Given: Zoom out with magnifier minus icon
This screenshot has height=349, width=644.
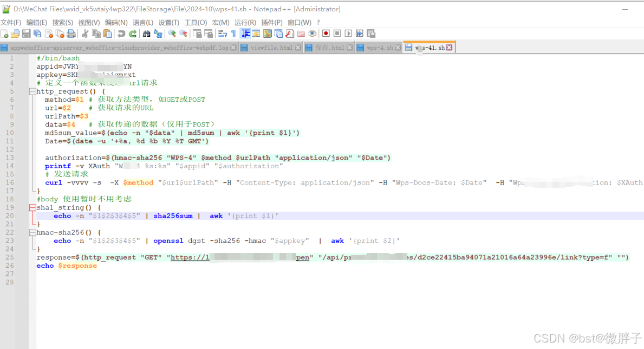Looking at the screenshot, I should (183, 34).
